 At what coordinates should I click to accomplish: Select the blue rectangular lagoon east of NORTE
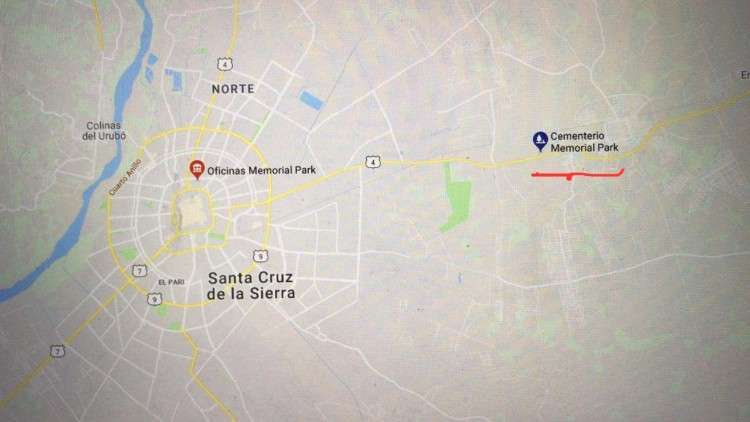click(311, 100)
